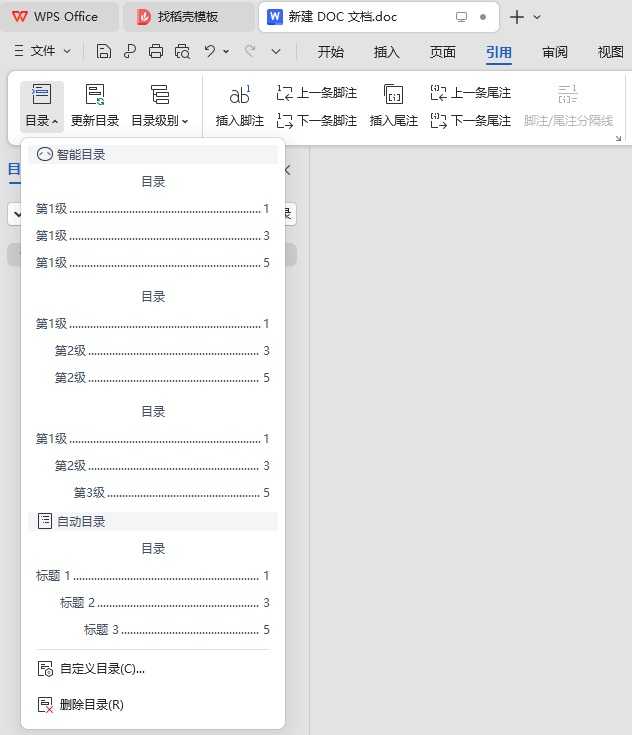The image size is (632, 735).
Task: Open the 找稻壳模板 tab
Action: 188,17
